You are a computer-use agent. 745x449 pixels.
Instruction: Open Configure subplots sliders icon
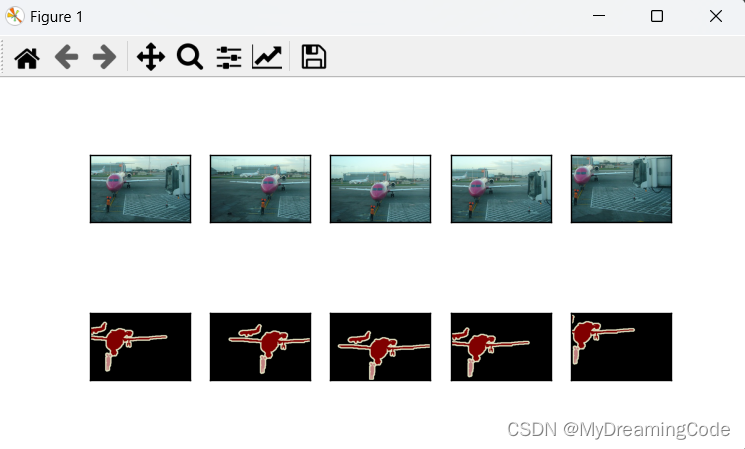[x=229, y=57]
